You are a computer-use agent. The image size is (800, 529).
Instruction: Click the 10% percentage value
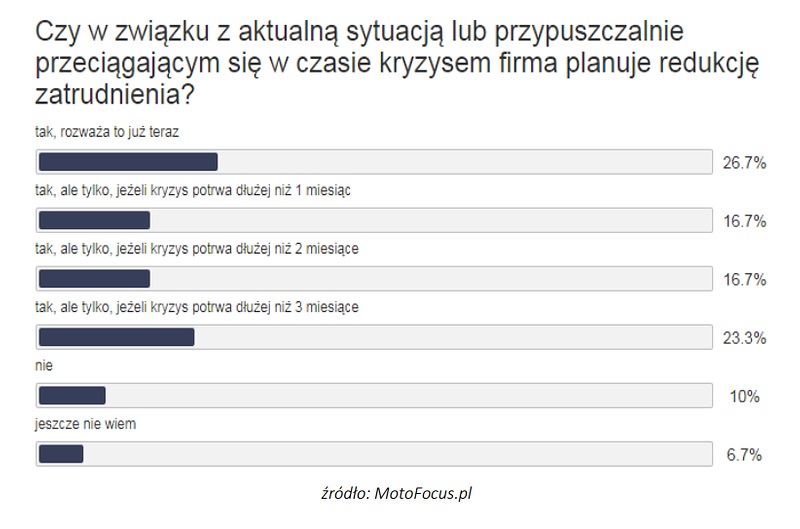[744, 396]
